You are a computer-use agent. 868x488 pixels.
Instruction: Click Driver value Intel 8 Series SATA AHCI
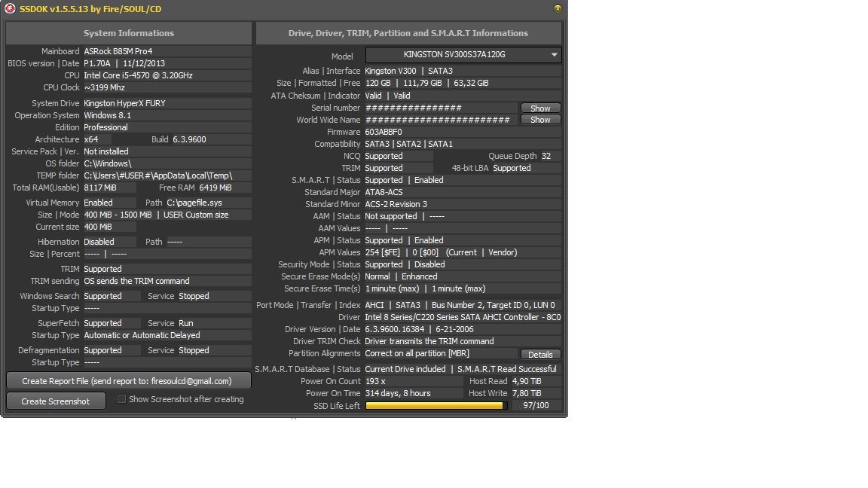pos(463,317)
